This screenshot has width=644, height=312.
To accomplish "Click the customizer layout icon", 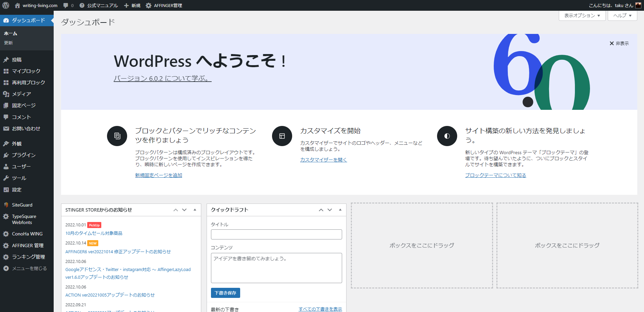I will pyautogui.click(x=282, y=136).
